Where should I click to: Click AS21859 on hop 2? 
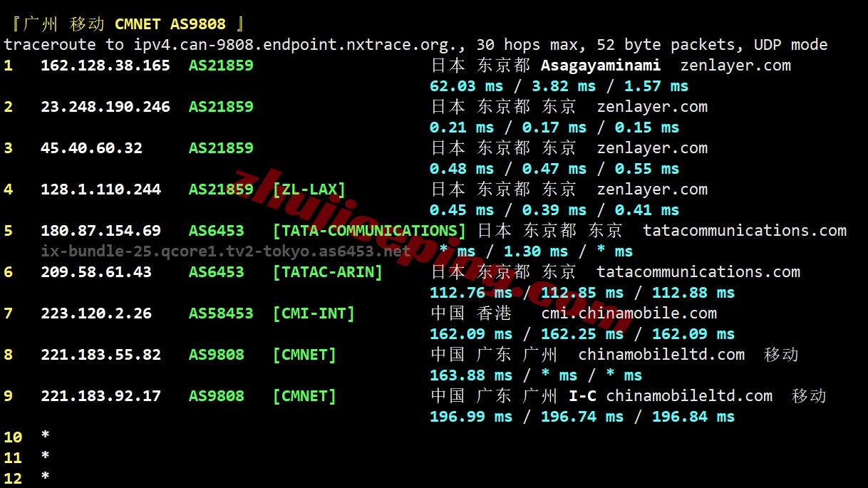point(221,107)
